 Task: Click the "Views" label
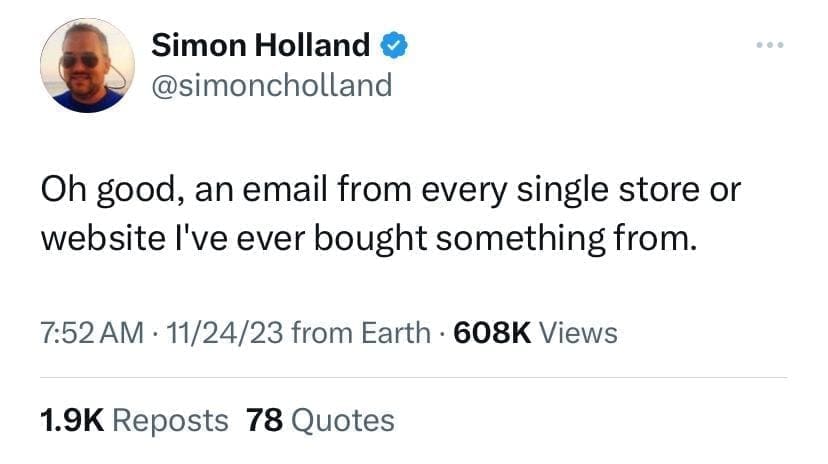tap(577, 332)
